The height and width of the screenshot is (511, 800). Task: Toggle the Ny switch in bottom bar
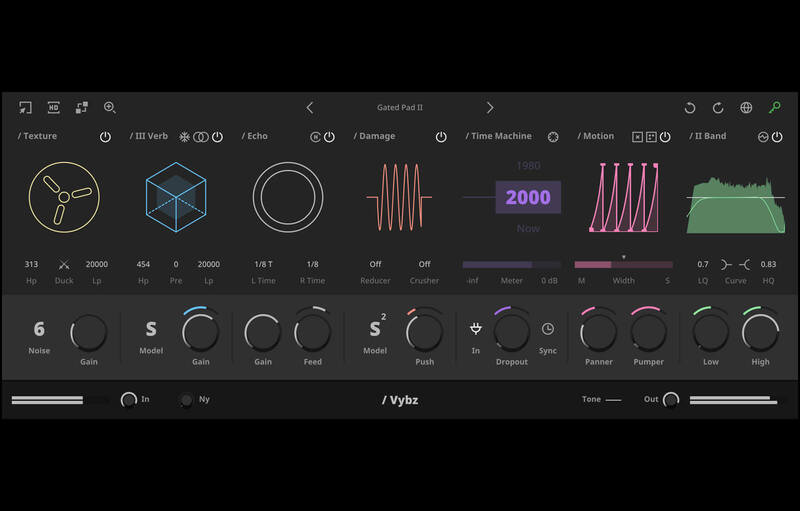pos(187,400)
